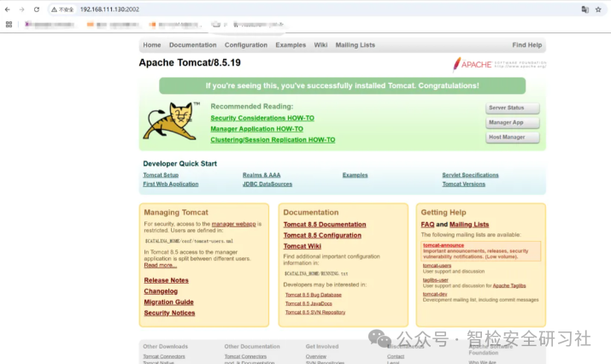Screen dimensions: 611x364
Task: Open the Documentation nav item
Action: (x=193, y=45)
